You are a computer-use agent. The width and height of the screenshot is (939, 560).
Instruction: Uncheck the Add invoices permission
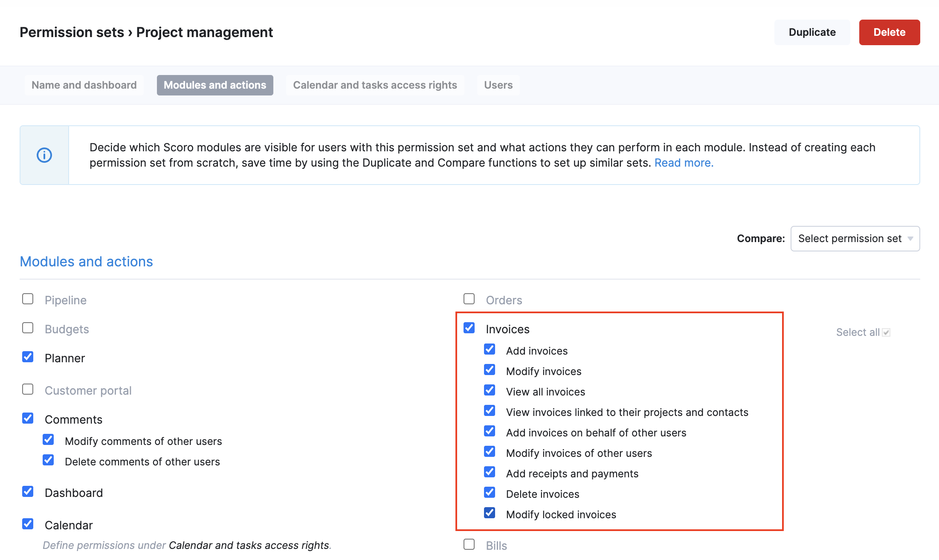click(490, 349)
